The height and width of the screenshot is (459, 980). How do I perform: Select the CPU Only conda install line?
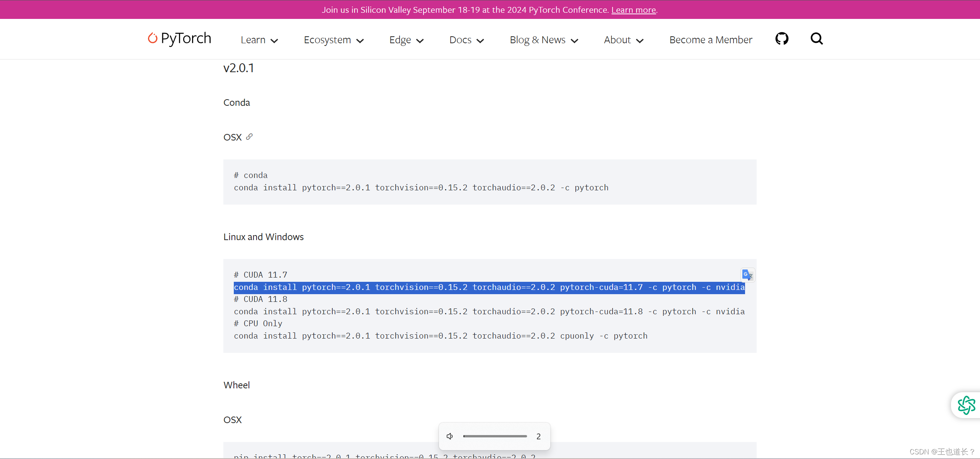pyautogui.click(x=441, y=335)
